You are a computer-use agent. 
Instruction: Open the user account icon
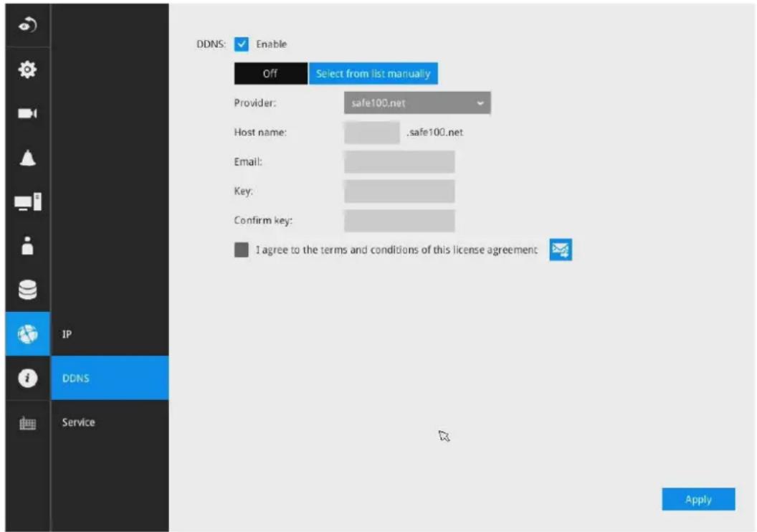click(x=27, y=246)
